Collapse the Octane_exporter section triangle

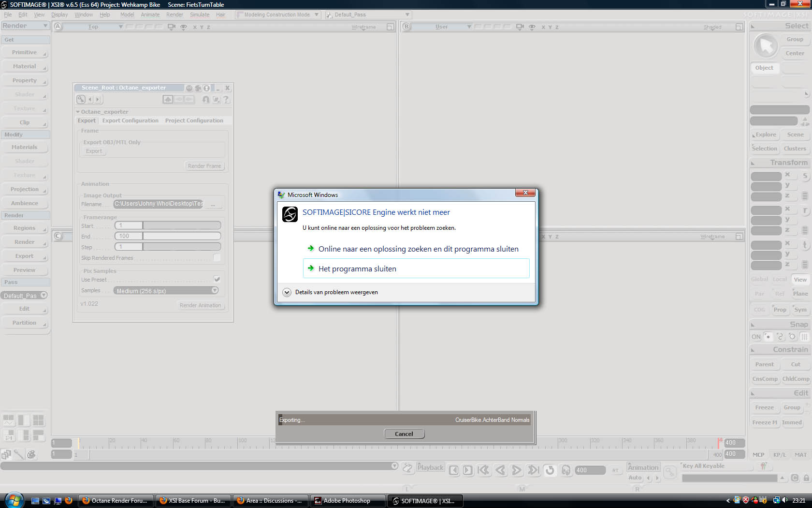(x=78, y=112)
